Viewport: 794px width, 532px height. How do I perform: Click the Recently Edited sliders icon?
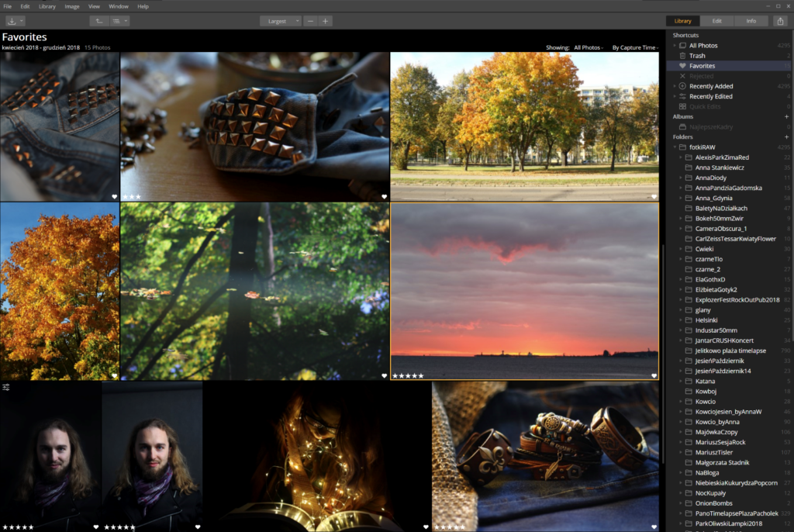tap(682, 95)
